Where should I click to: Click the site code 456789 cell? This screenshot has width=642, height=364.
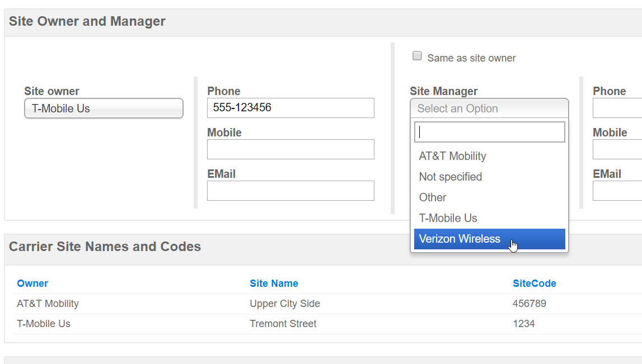[x=529, y=304]
